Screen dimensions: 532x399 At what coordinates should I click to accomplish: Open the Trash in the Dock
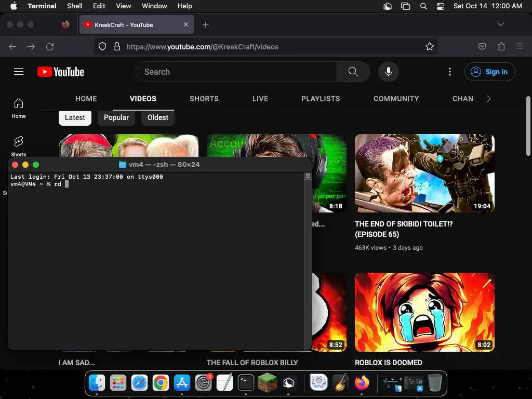pos(435,383)
